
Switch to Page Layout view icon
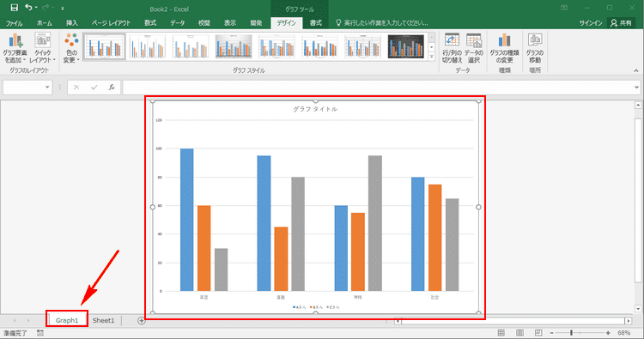520,333
